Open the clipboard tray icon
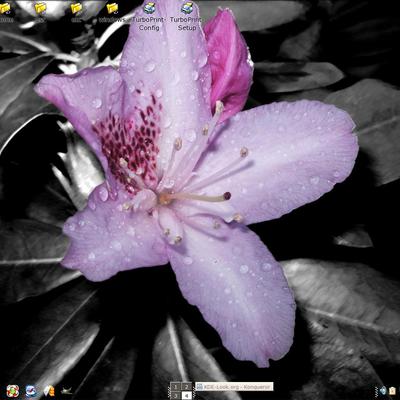The height and width of the screenshot is (400, 400). (x=392, y=390)
